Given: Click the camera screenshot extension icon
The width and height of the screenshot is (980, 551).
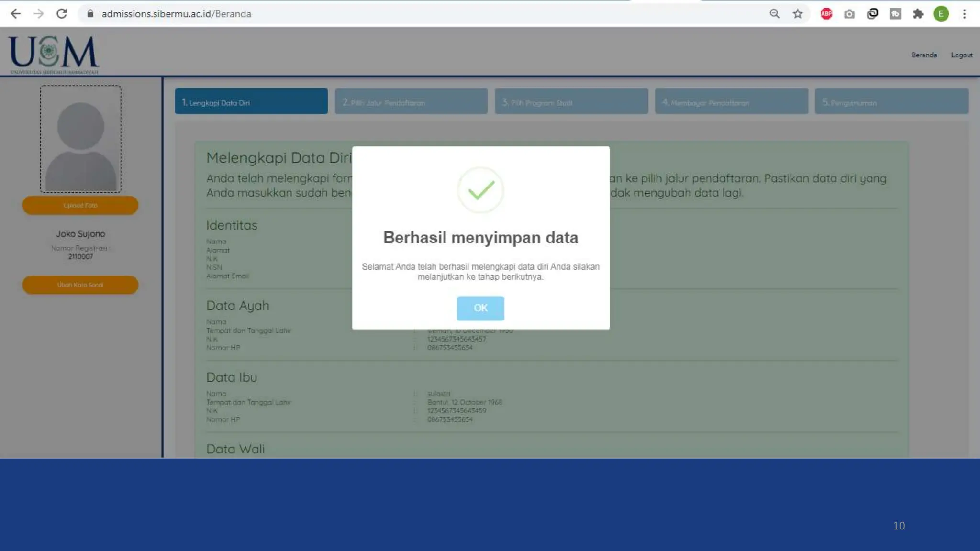Looking at the screenshot, I should [x=849, y=14].
